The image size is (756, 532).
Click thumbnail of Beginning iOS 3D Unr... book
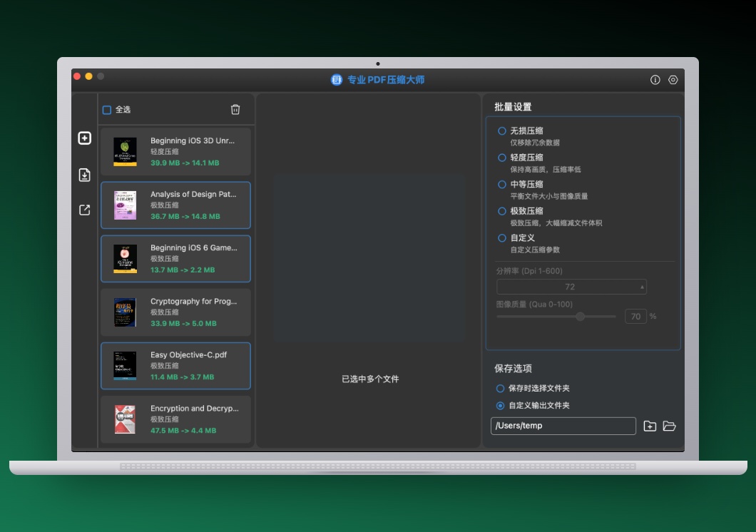pyautogui.click(x=125, y=152)
